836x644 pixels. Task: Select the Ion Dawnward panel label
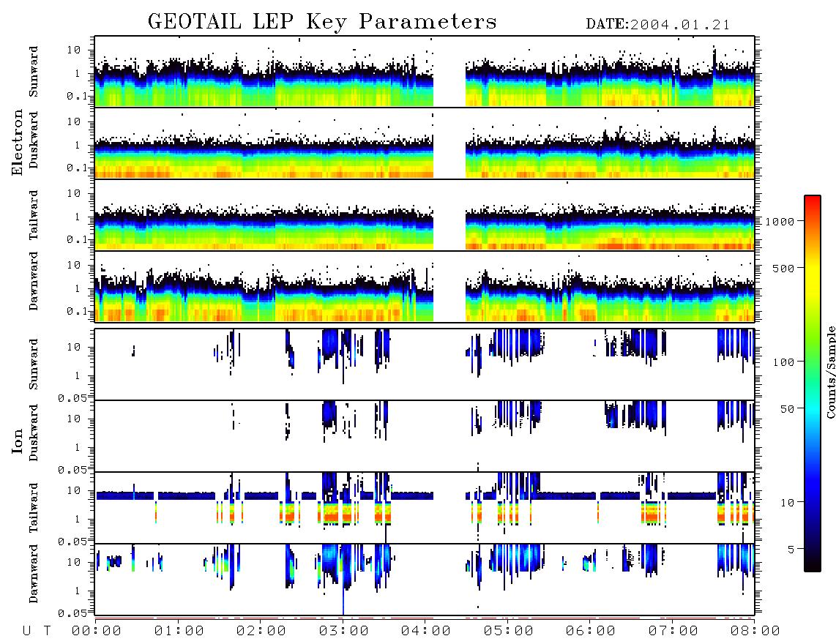click(34, 574)
